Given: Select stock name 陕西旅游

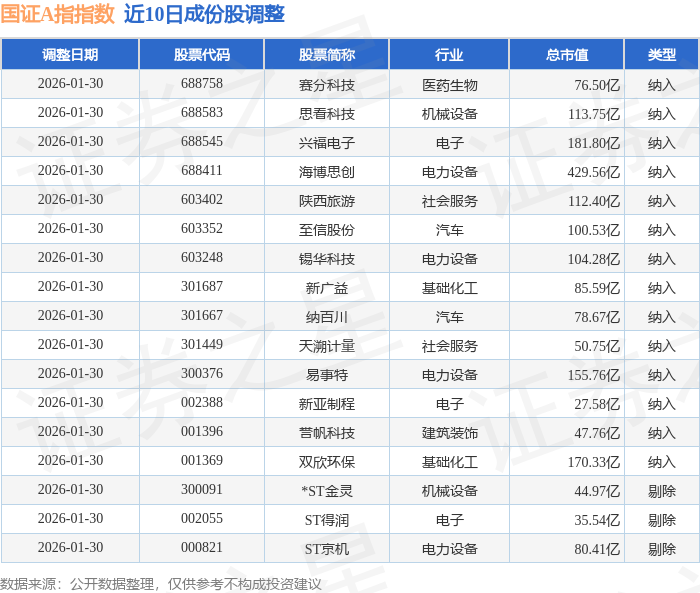Looking at the screenshot, I should (x=327, y=201).
